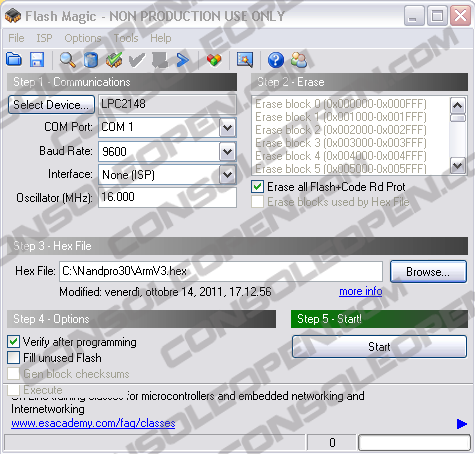Image resolution: width=475 pixels, height=454 pixels.
Task: Click the Open file folder toolbar icon
Action: coord(14,60)
